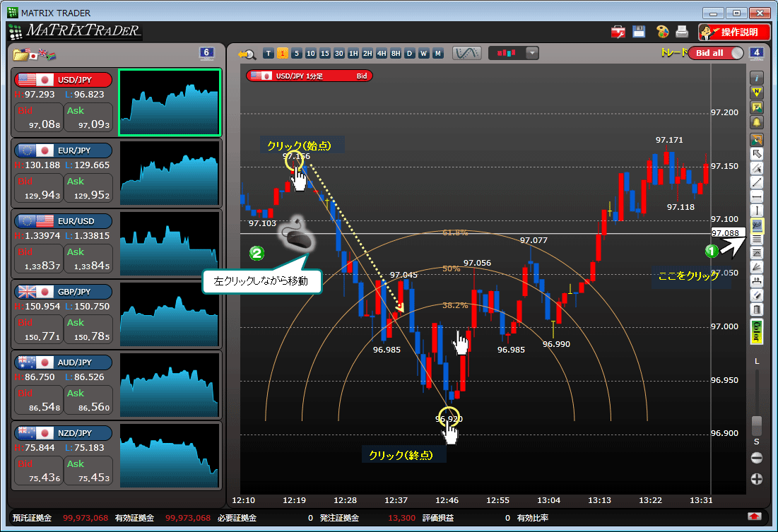This screenshot has width=778, height=532.
Task: Switch to the T tick timeframe
Action: tap(269, 54)
